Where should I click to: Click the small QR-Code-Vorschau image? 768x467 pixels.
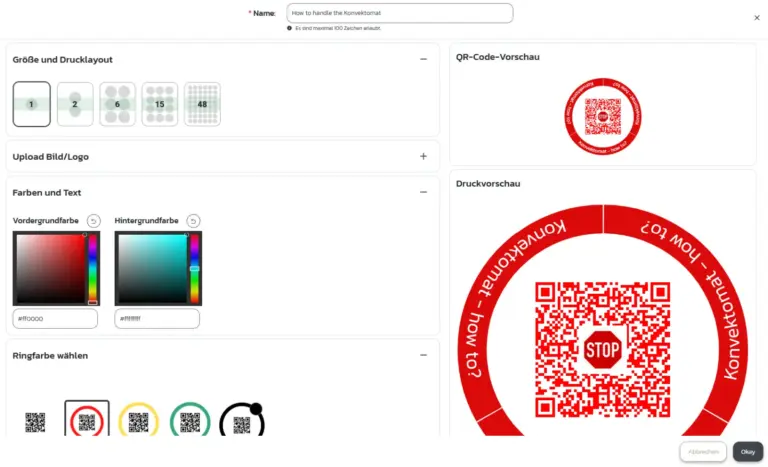[603, 116]
